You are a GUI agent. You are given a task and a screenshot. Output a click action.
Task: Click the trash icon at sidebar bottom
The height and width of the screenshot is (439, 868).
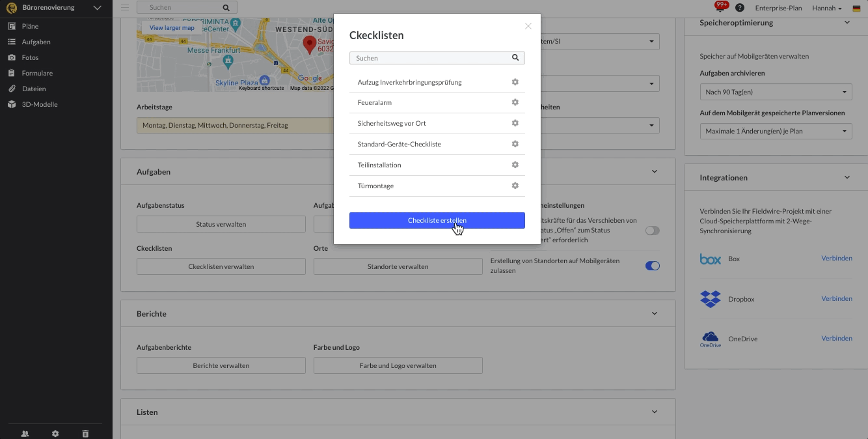[x=85, y=434]
